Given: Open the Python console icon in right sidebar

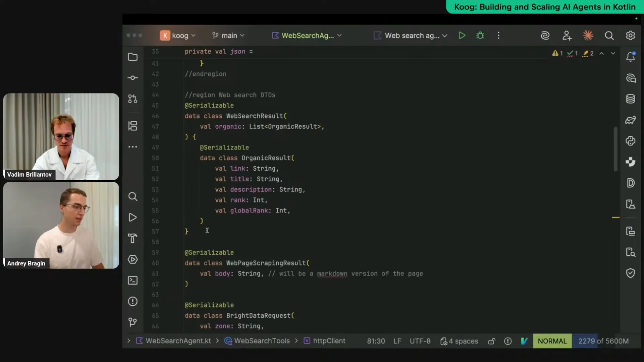Looking at the screenshot, I should click(x=631, y=141).
